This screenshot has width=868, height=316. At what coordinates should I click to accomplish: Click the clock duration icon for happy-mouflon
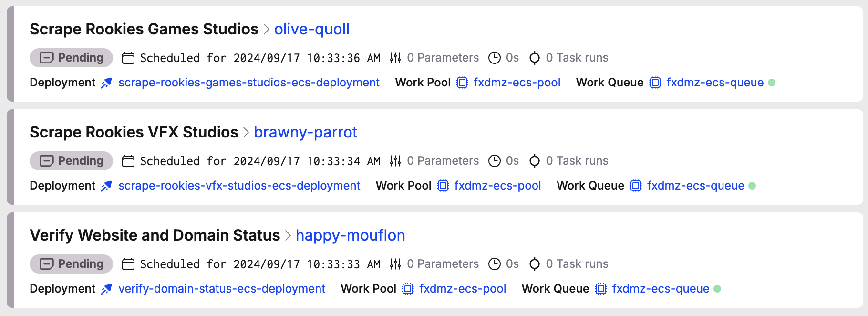pyautogui.click(x=495, y=264)
